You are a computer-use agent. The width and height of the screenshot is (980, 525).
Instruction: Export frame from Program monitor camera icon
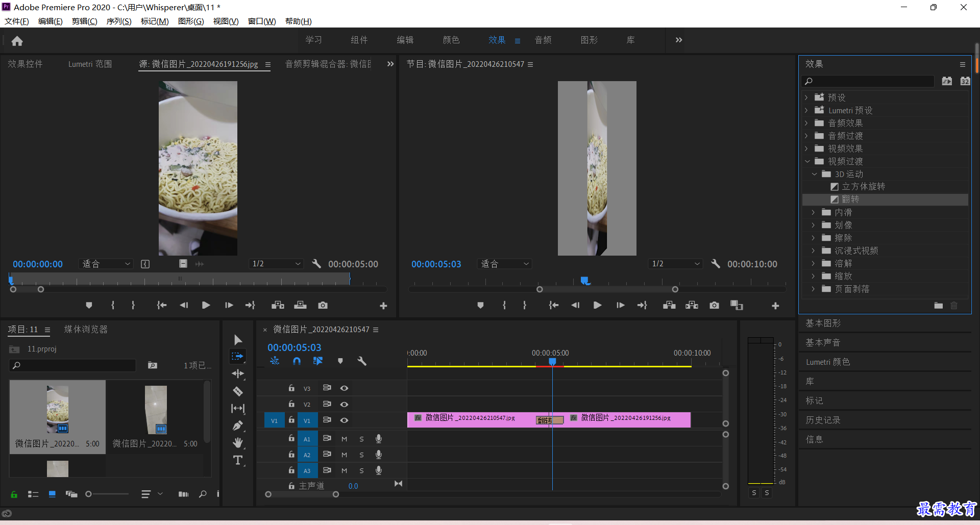click(714, 305)
